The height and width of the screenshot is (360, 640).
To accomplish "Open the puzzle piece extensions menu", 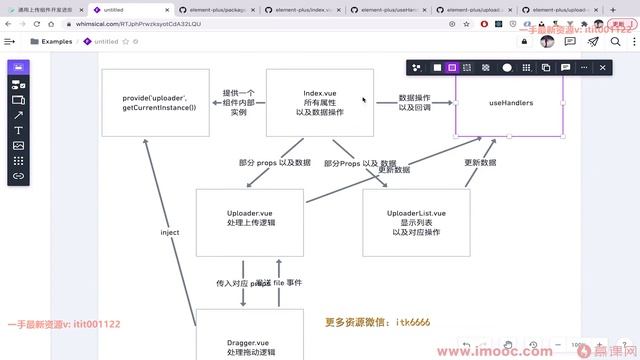I will tap(584, 24).
